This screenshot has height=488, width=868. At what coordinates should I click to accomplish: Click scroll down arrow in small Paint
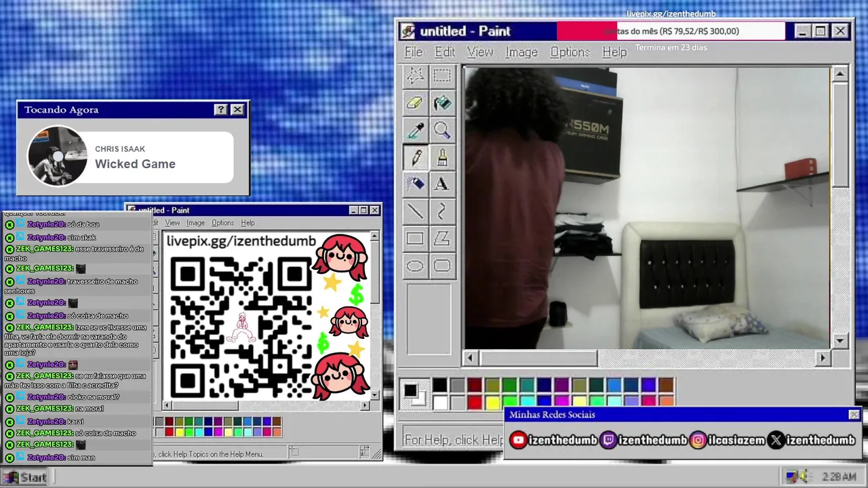click(374, 394)
